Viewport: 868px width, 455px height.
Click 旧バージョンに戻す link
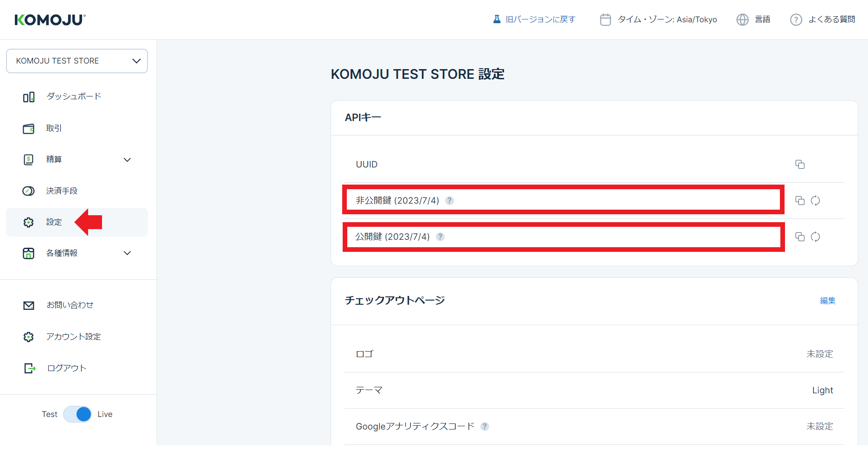[534, 19]
